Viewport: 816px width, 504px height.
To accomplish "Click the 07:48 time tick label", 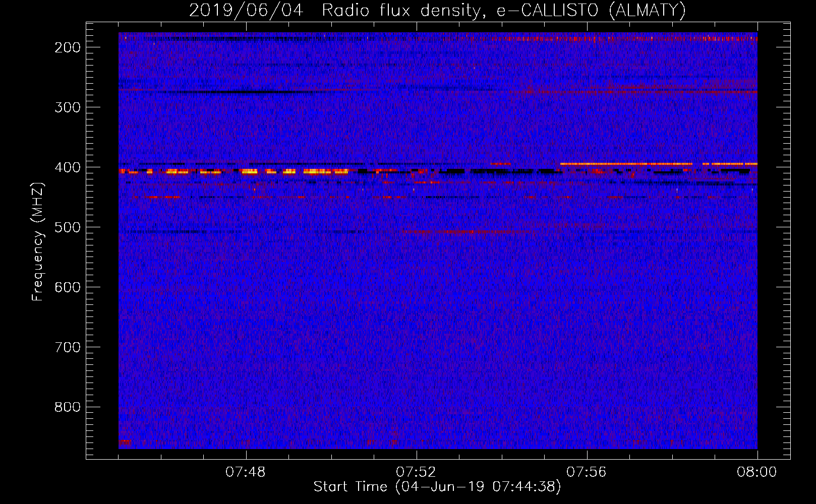I will [x=246, y=472].
